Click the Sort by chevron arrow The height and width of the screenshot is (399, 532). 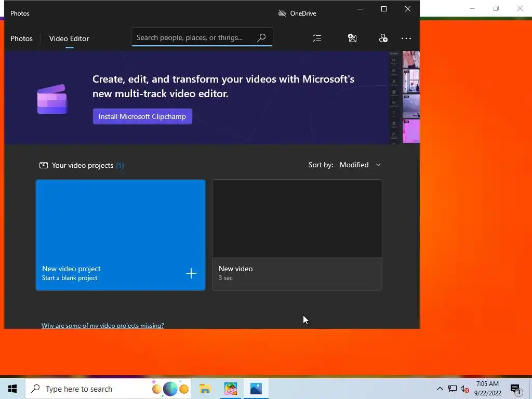[378, 165]
